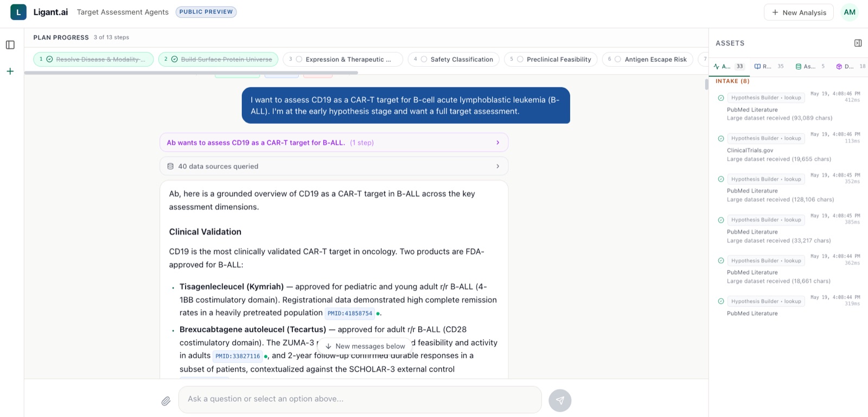Start a New Analysis
The width and height of the screenshot is (868, 417).
[x=799, y=12]
